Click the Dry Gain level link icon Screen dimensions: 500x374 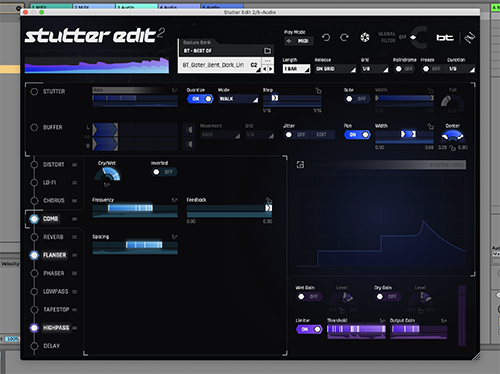pos(420,310)
